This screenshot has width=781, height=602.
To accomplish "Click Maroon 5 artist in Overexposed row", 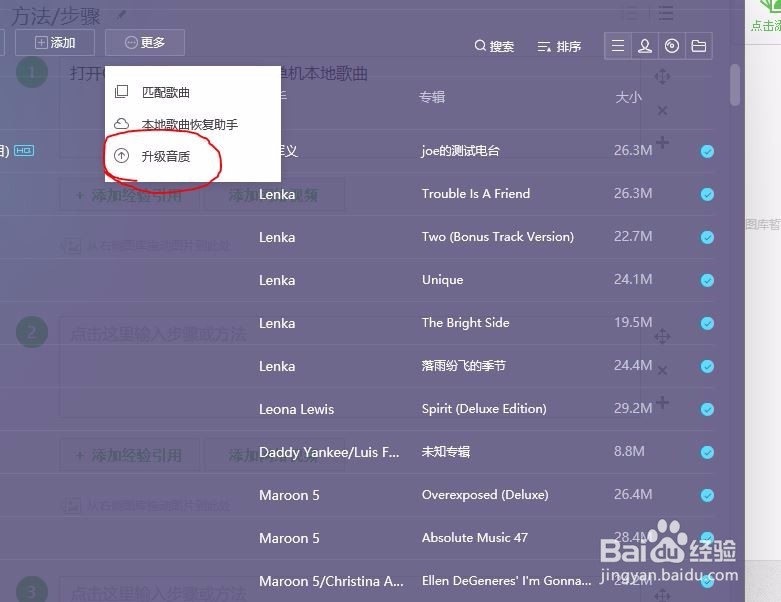I will (x=289, y=495).
